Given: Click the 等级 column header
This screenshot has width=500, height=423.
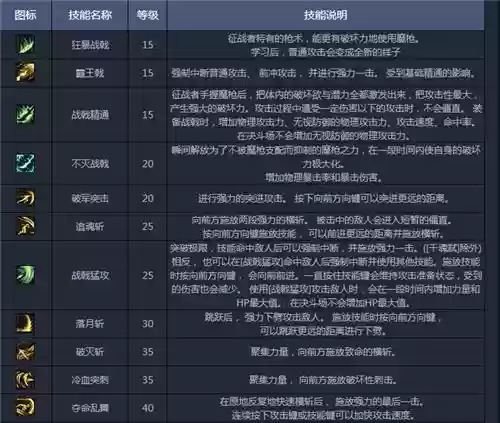Looking at the screenshot, I should pyautogui.click(x=147, y=15).
